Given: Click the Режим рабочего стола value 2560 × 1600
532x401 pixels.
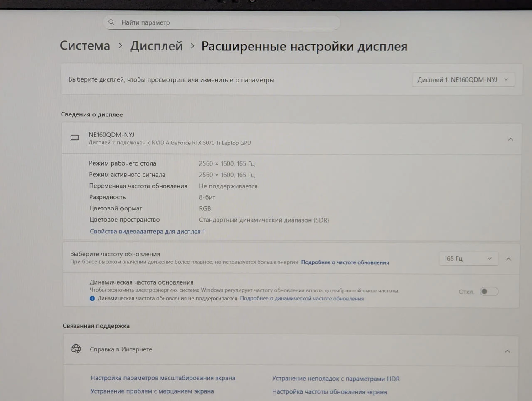Looking at the screenshot, I should point(227,163).
